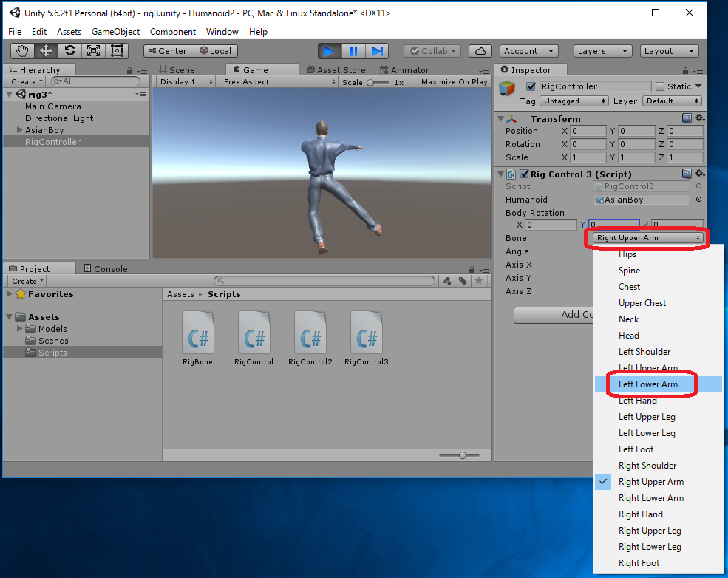Open the GameObject menu
This screenshot has width=728, height=578.
(x=115, y=32)
